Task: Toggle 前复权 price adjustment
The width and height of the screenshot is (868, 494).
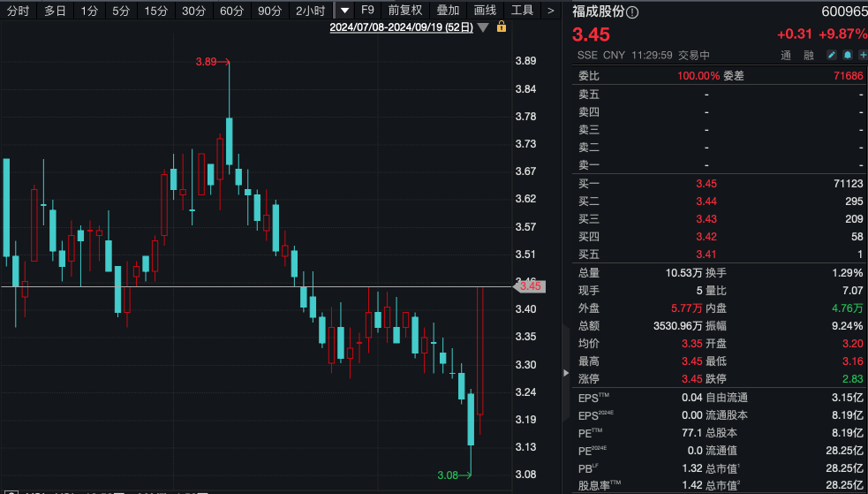Action: click(x=405, y=11)
